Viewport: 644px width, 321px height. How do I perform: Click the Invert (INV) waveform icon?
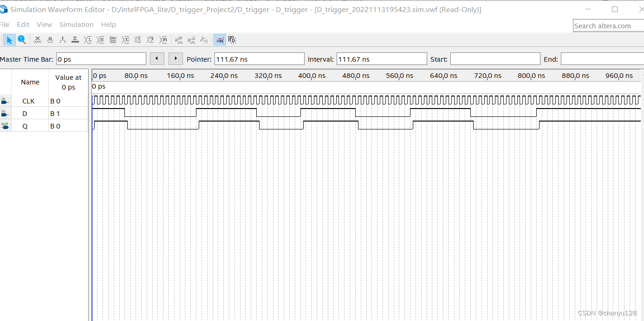click(x=113, y=40)
